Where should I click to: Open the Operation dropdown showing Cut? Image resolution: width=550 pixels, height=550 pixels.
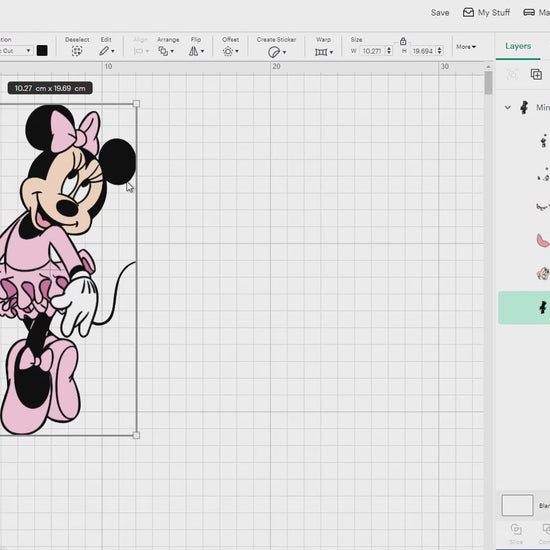point(16,51)
